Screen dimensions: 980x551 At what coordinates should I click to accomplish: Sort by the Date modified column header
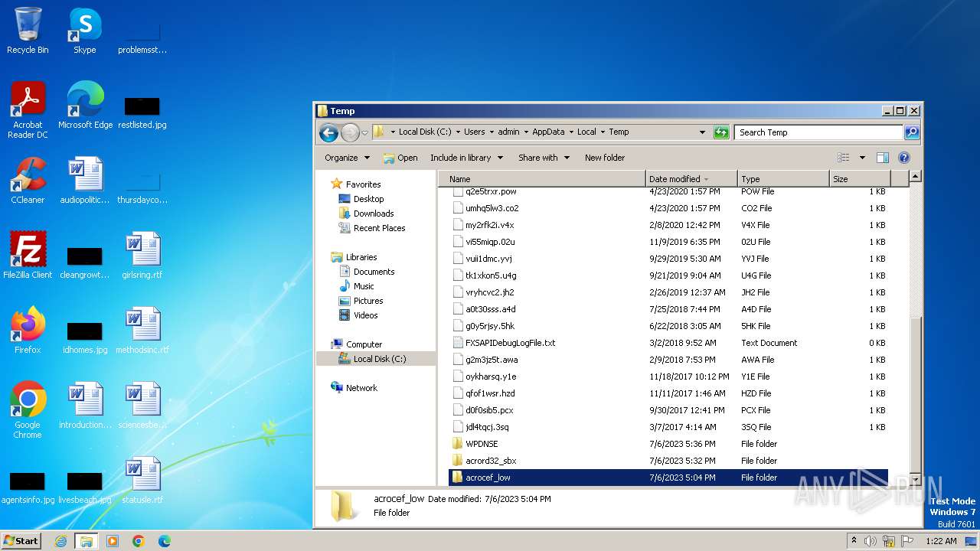[691, 179]
